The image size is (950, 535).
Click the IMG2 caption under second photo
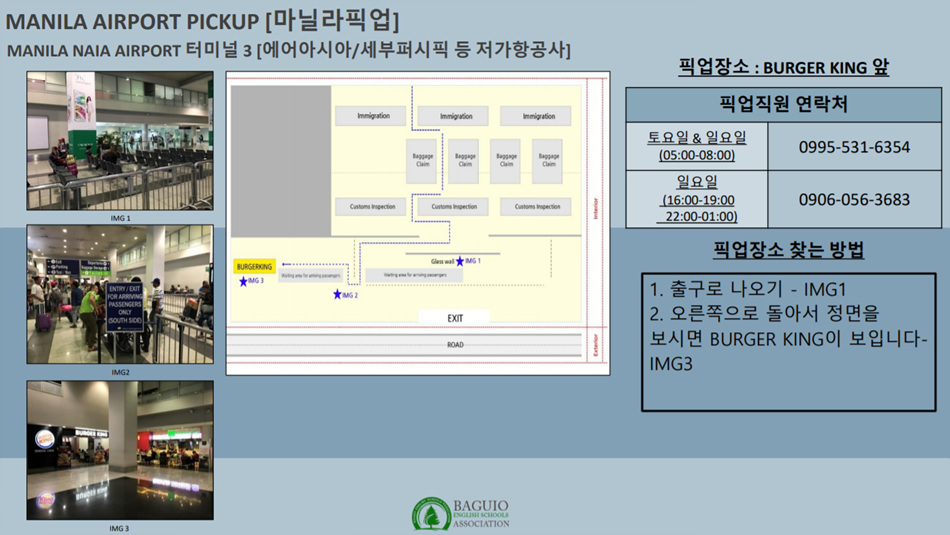click(120, 372)
